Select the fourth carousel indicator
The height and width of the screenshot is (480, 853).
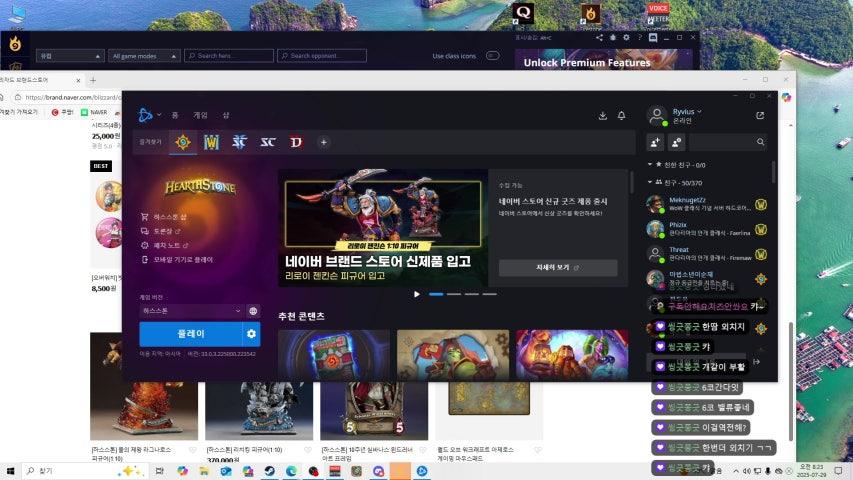(490, 294)
